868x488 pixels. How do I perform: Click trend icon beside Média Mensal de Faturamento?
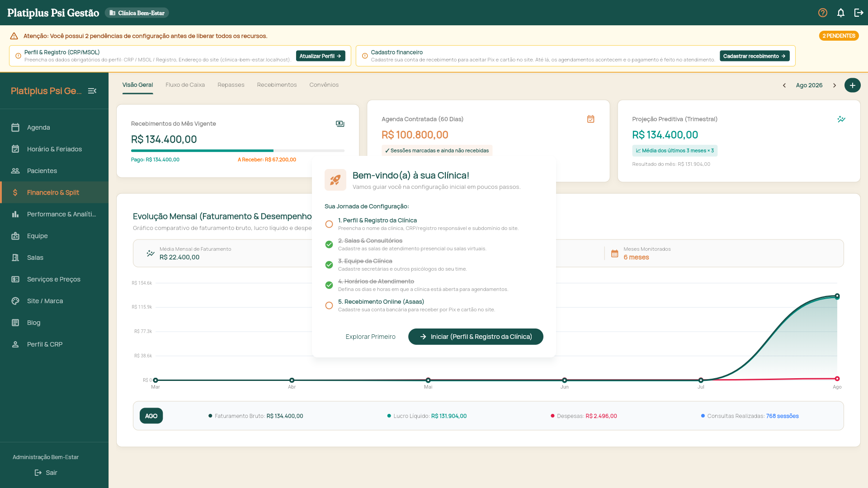[x=151, y=253]
